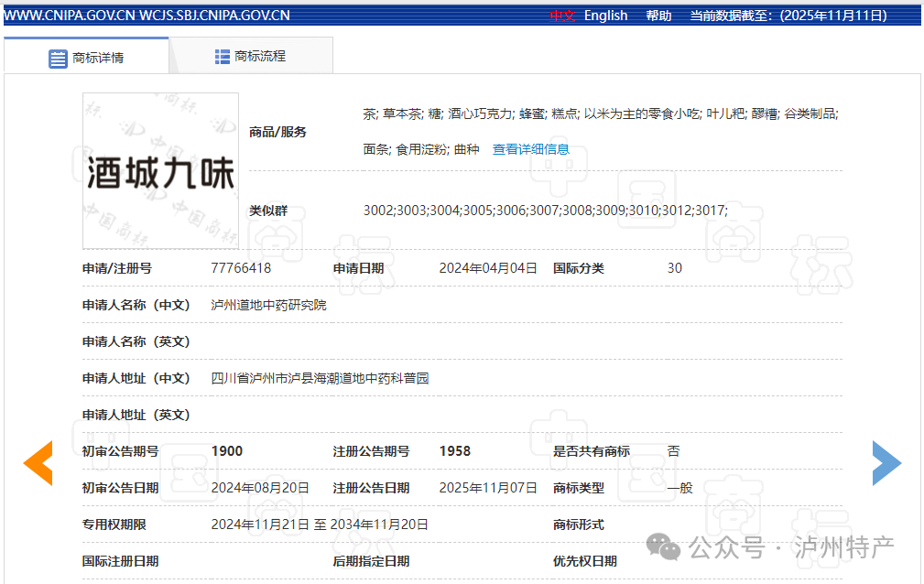Viewport: 924px width, 584px height.
Task: Select the 商标详情 tab
Action: [87, 58]
